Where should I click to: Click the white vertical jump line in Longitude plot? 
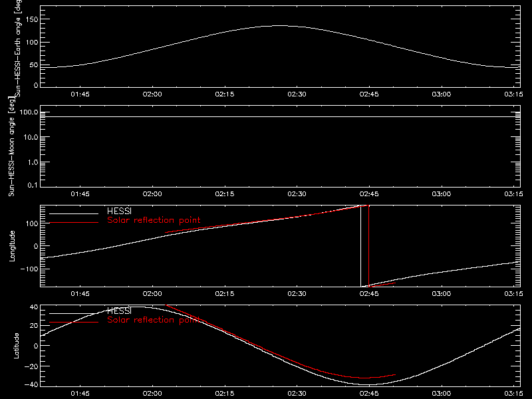[x=360, y=246]
